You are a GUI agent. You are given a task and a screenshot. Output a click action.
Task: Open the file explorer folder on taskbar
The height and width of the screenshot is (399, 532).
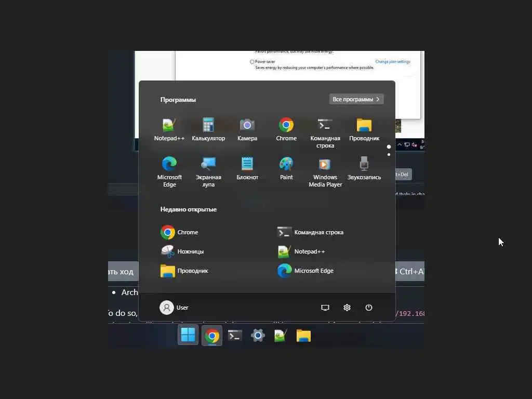303,336
